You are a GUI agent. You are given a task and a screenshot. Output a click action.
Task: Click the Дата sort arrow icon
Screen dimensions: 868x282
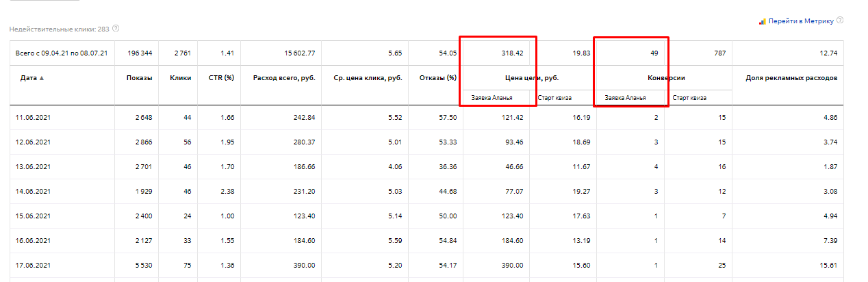[x=42, y=78]
